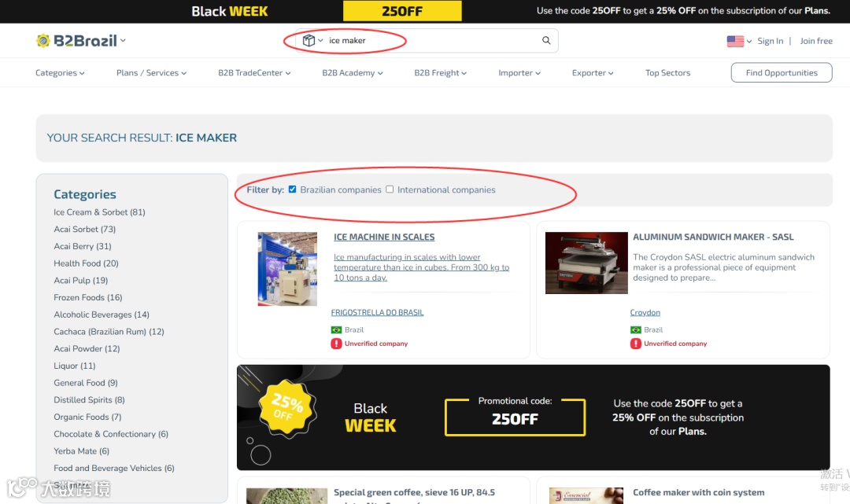Image resolution: width=850 pixels, height=504 pixels.
Task: Expand the Plans / Services menu
Action: 151,72
